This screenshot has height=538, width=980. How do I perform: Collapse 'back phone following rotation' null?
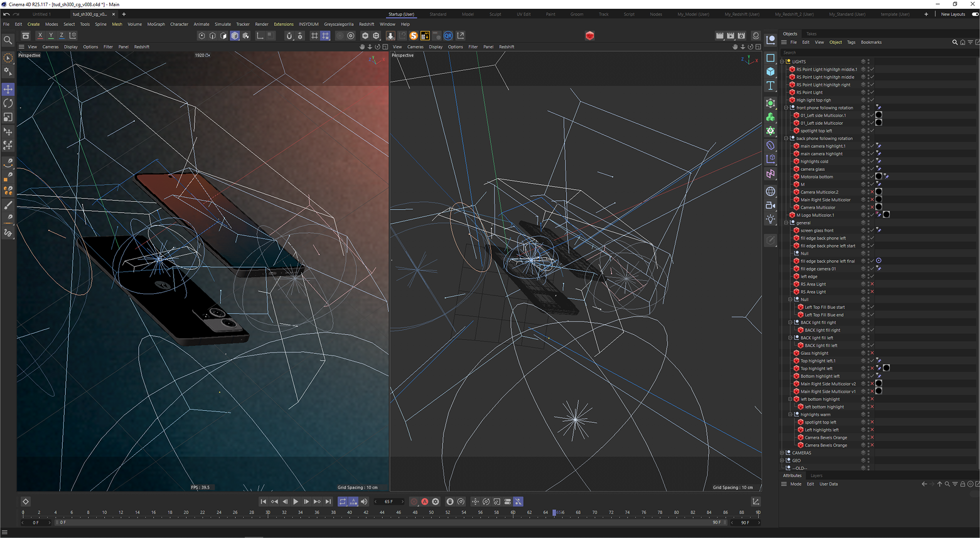point(786,139)
